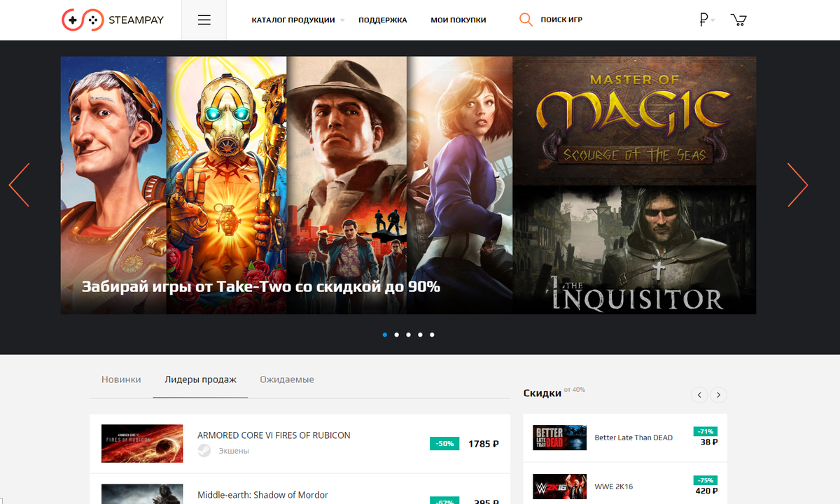Screen dimensions: 840x504
Task: Open Middle-earth: Shadow of Mordor title
Action: point(262,495)
